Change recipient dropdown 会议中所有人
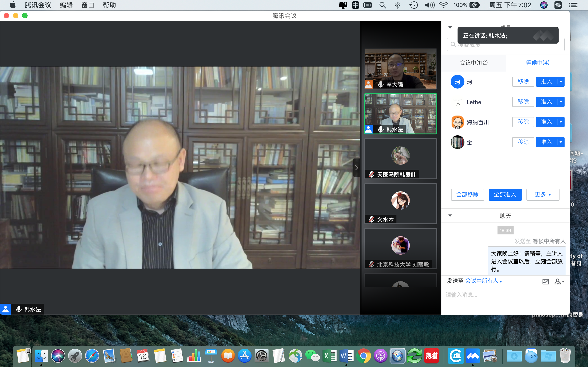The height and width of the screenshot is (367, 588). (x=483, y=281)
